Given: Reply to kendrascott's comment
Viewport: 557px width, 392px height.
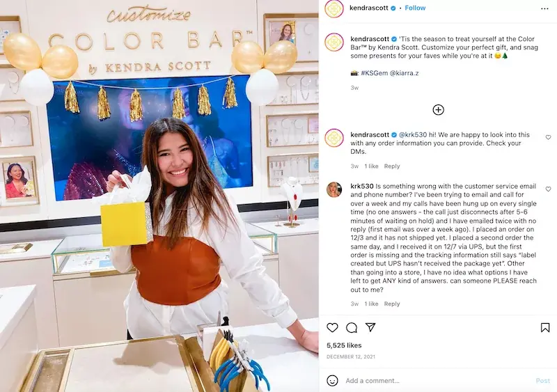Looking at the screenshot, I should pyautogui.click(x=392, y=166).
